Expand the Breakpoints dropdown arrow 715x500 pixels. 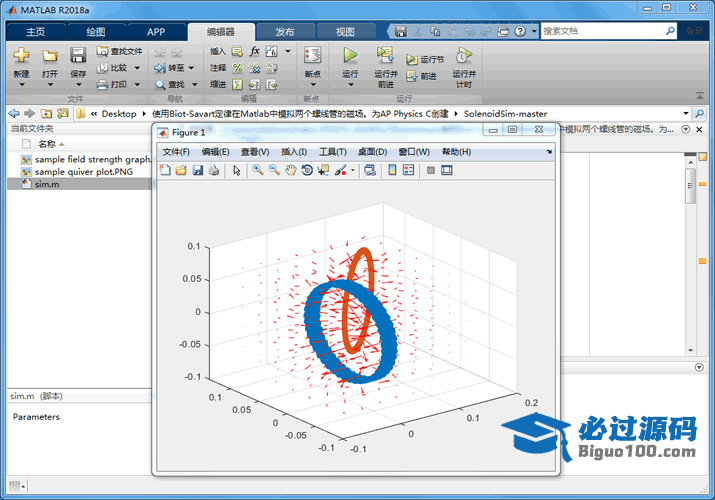coord(313,84)
